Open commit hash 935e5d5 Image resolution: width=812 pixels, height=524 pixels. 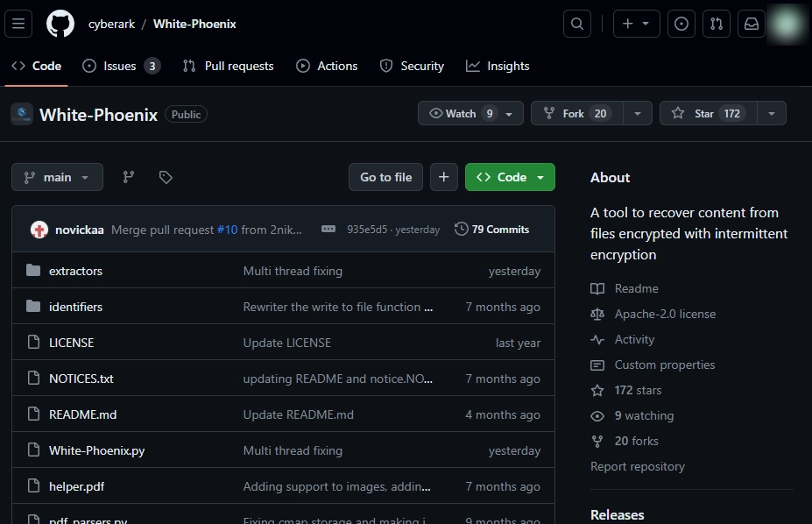click(x=367, y=230)
